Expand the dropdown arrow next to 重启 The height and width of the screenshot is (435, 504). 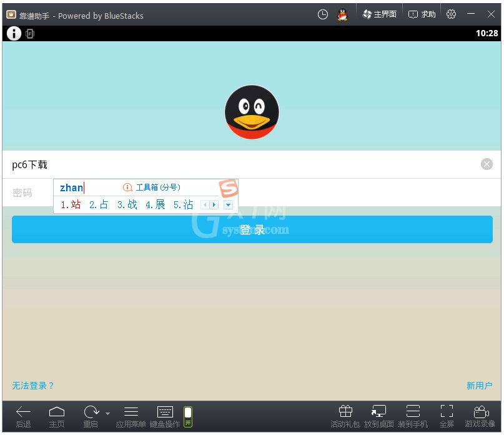pyautogui.click(x=107, y=414)
